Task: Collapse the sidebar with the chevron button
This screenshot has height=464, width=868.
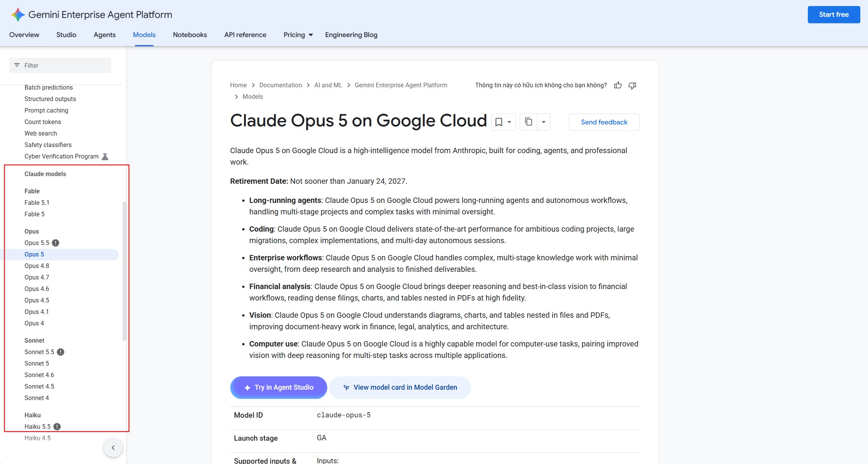Action: pos(113,448)
